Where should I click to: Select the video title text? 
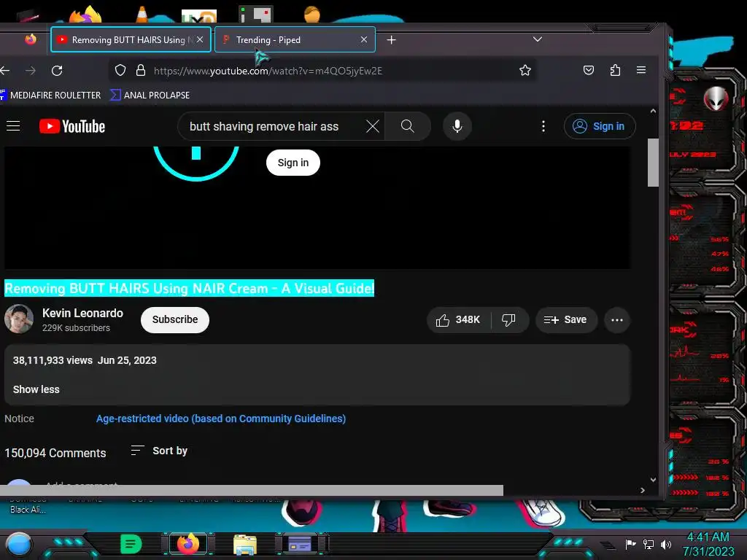(x=189, y=288)
